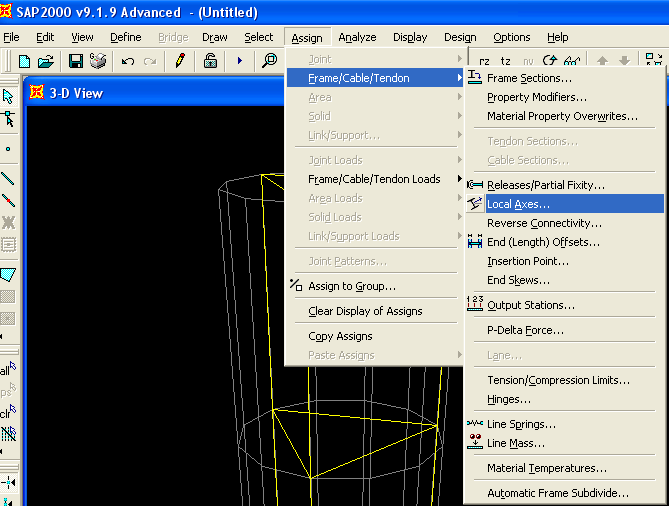Click the perspective glasses icon
Image resolution: width=669 pixels, height=506 pixels.
coord(572,61)
